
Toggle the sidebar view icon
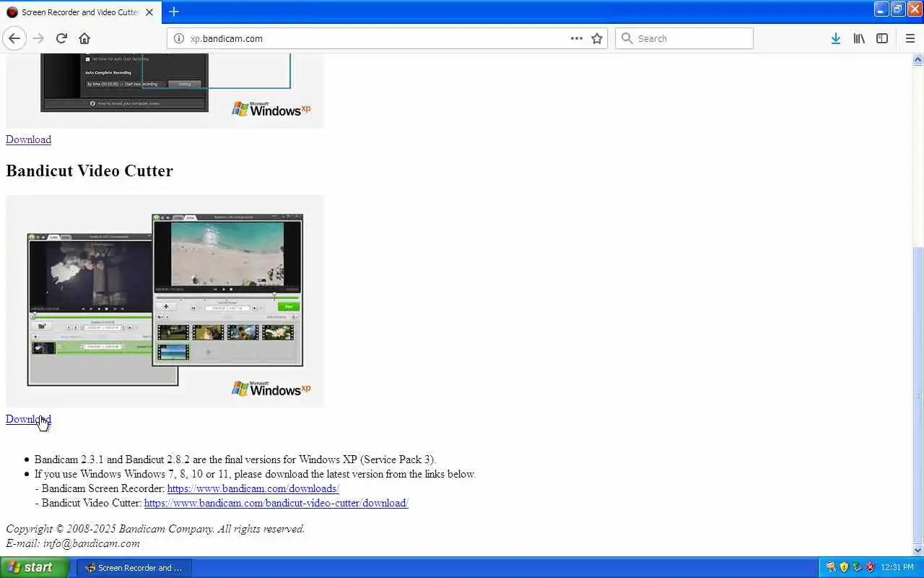click(x=882, y=38)
